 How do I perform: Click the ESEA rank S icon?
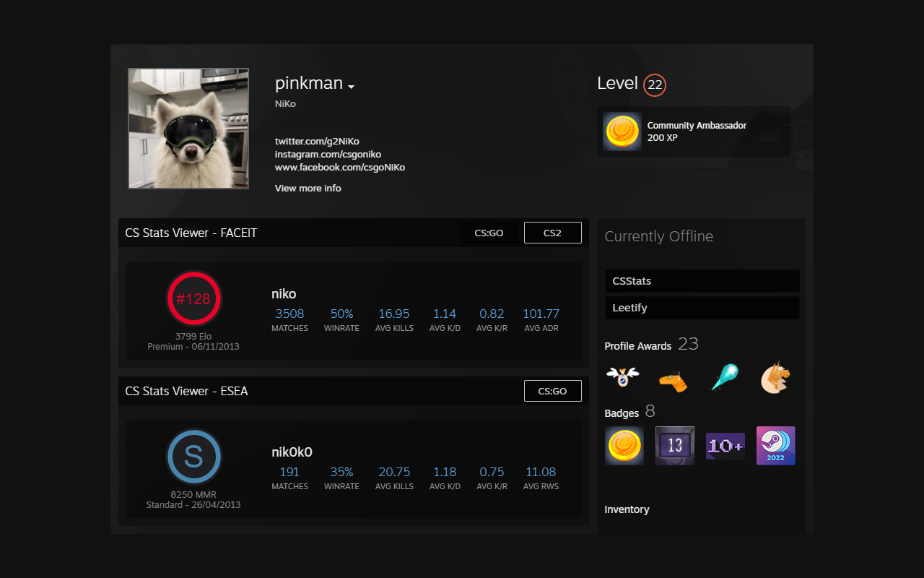(x=193, y=456)
